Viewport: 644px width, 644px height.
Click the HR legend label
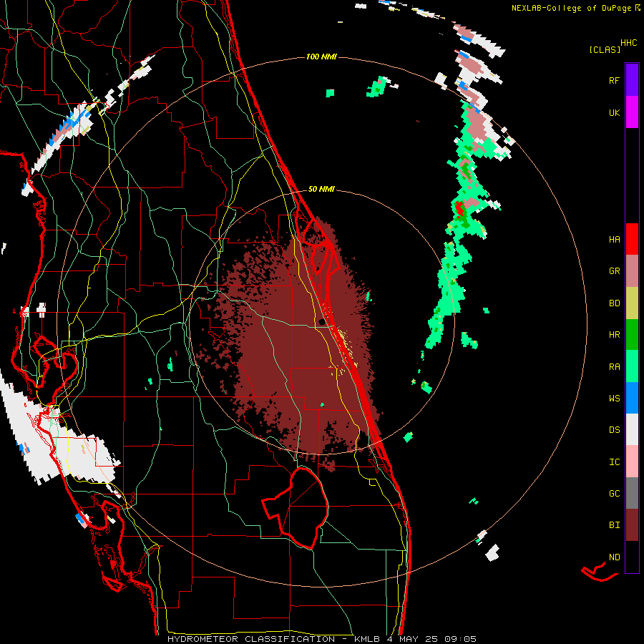tap(614, 335)
